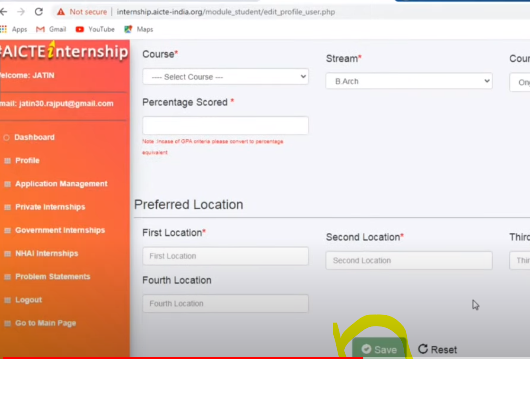Open the Maps bookmark icon
Screen dimensions: 530x406
pos(128,29)
